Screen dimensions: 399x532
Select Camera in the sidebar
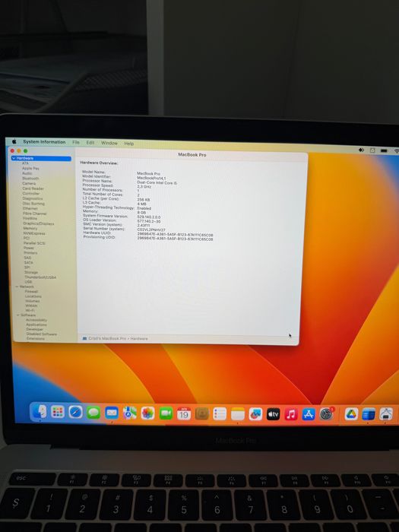[x=29, y=183]
